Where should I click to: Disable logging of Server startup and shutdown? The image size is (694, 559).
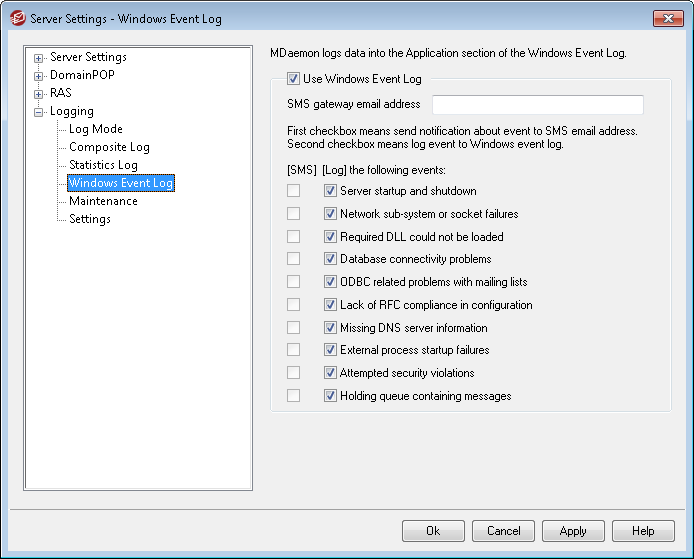click(x=330, y=191)
